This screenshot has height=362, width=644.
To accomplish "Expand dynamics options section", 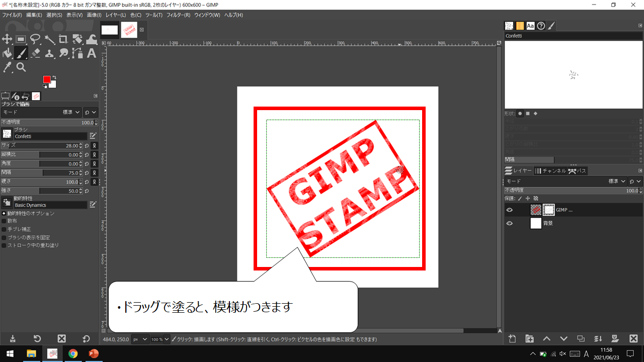I will [x=4, y=213].
